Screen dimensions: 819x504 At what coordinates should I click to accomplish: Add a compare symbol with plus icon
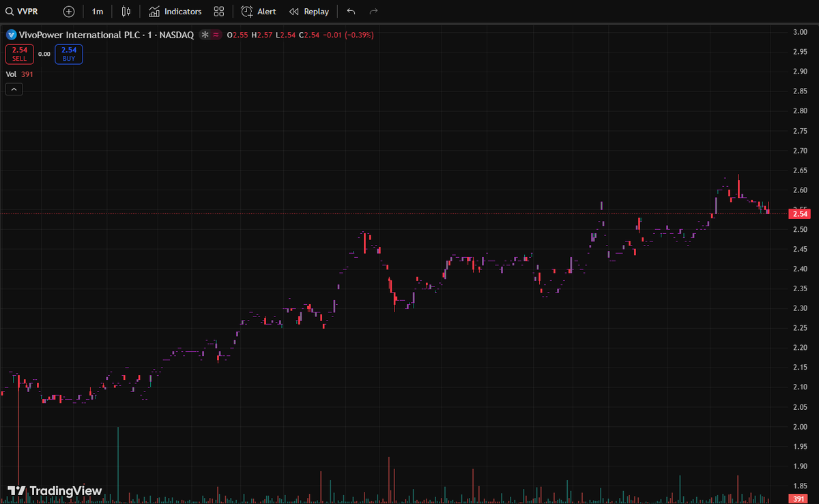coord(68,12)
